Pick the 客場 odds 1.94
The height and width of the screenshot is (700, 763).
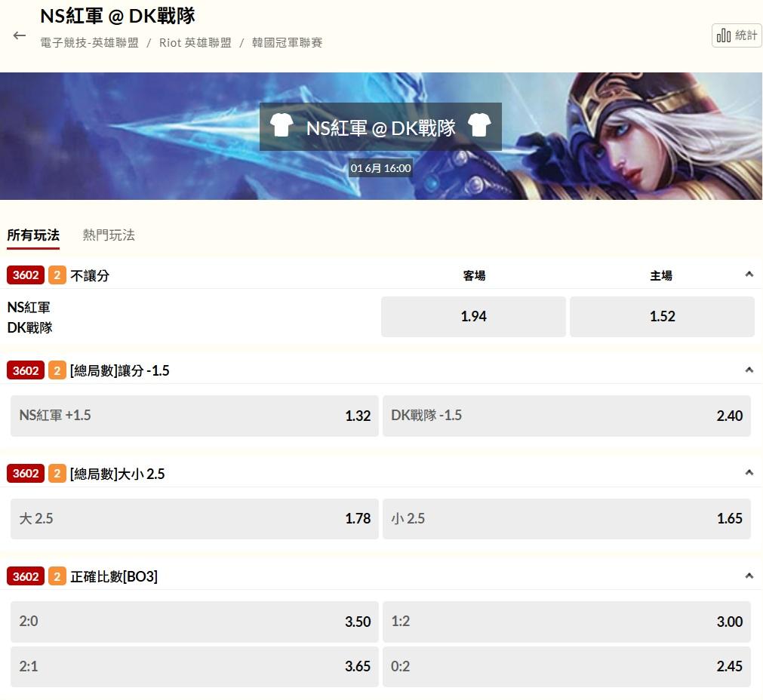473,317
